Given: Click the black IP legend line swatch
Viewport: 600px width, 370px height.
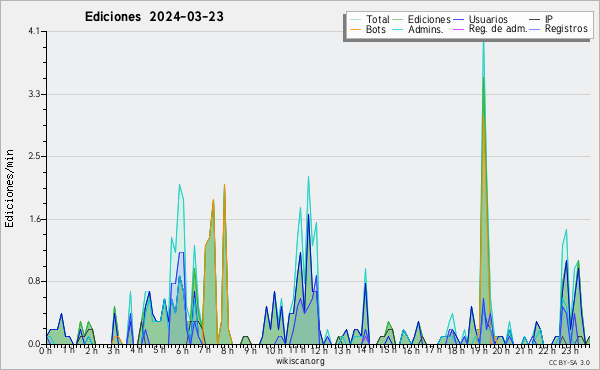Looking at the screenshot, I should pyautogui.click(x=535, y=20).
